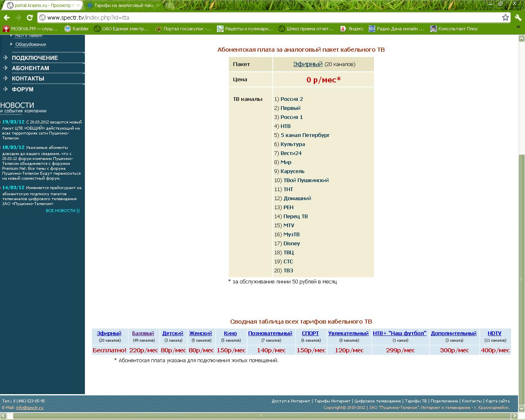The image size is (525, 420).
Task: Reload the page with refresh icon
Action: [30, 18]
